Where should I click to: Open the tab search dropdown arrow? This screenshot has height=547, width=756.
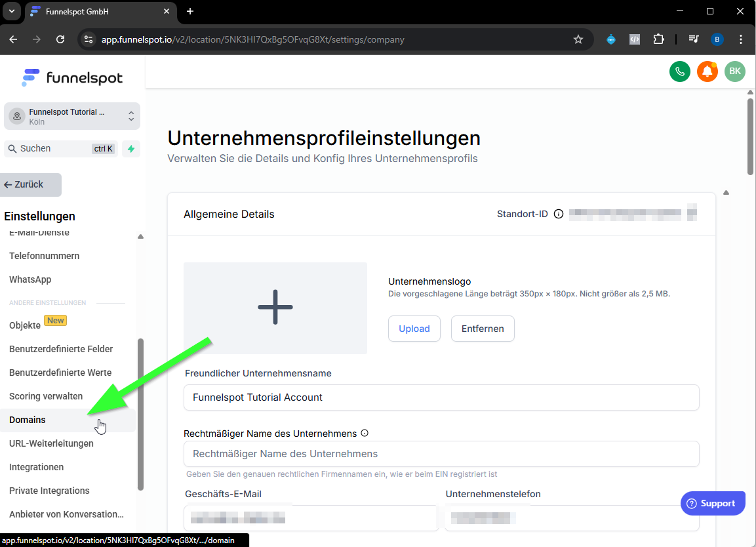12,12
